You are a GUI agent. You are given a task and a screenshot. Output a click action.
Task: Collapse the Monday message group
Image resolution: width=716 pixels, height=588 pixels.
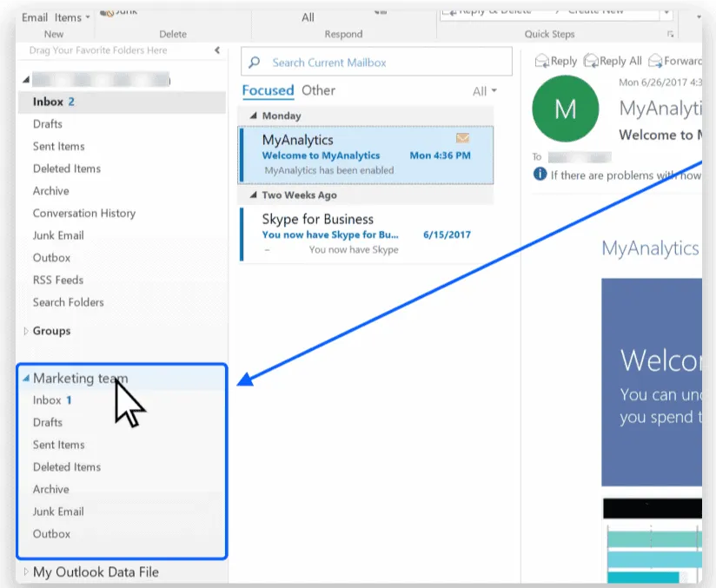[254, 116]
